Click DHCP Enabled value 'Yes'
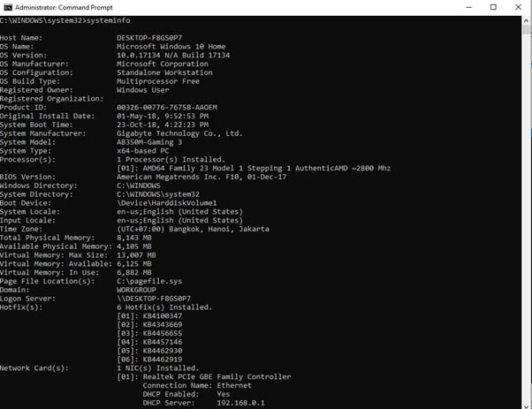This screenshot has height=409, width=532. coord(224,394)
